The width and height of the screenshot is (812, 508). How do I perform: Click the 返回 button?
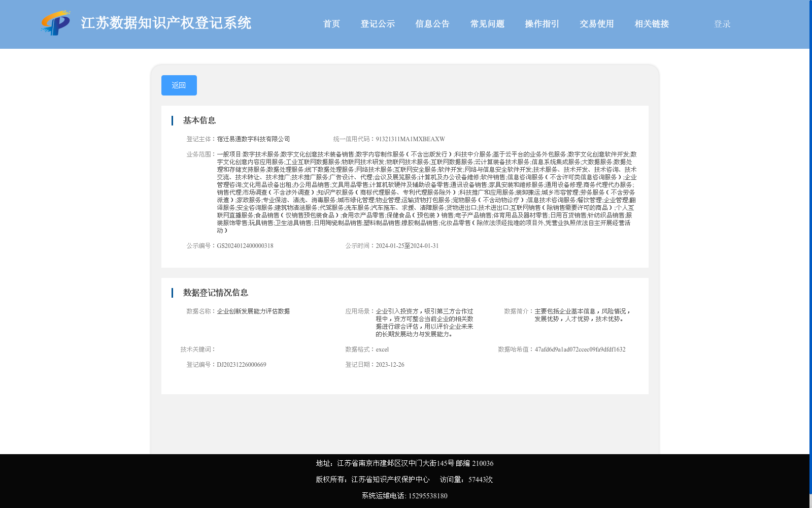point(179,85)
